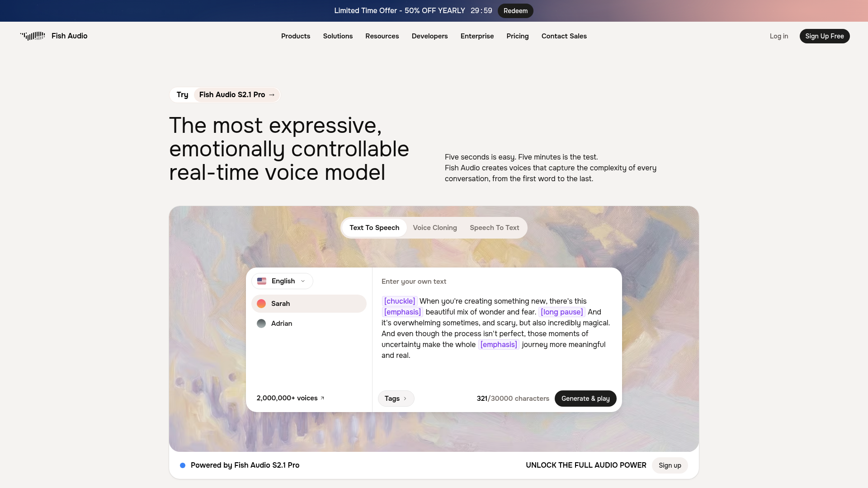The image size is (868, 488).
Task: Click the Sign Up Free button
Action: (825, 36)
